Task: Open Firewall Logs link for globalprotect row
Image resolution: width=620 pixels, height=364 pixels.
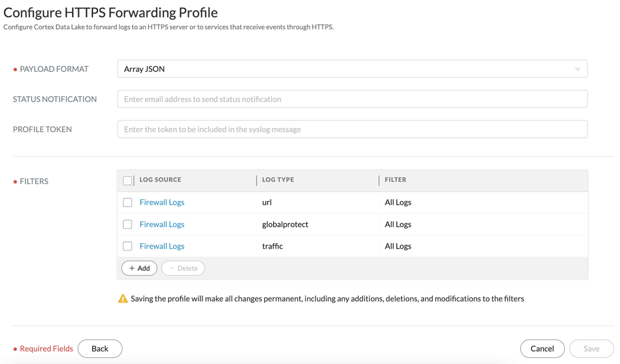Action: tap(161, 224)
